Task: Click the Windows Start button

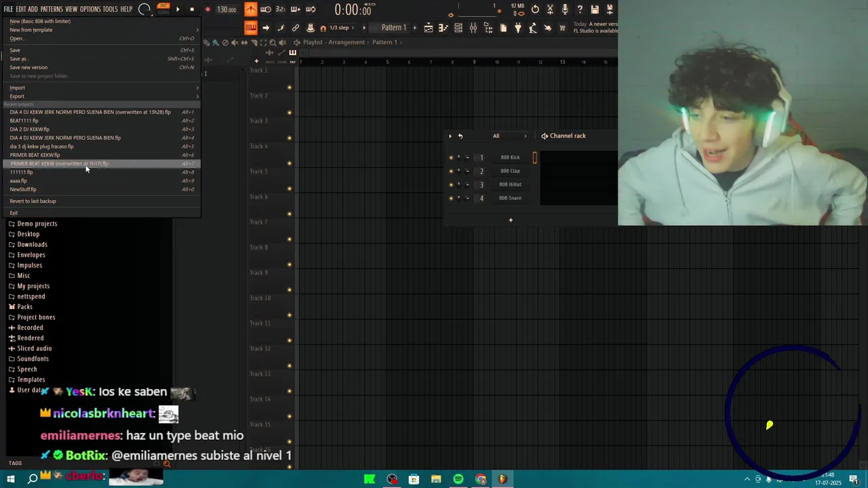Action: 11,479
